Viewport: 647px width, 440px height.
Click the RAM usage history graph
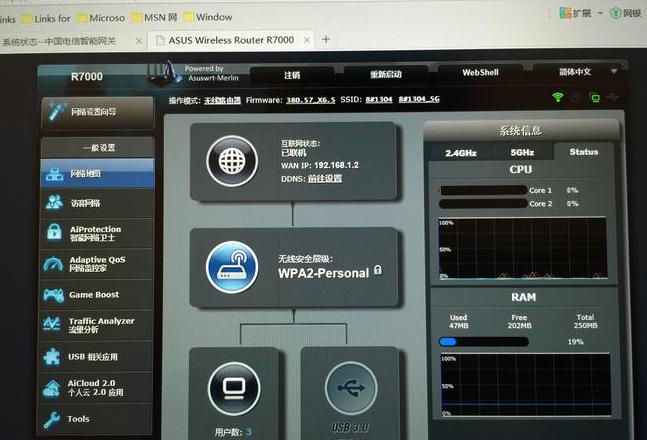pos(525,385)
